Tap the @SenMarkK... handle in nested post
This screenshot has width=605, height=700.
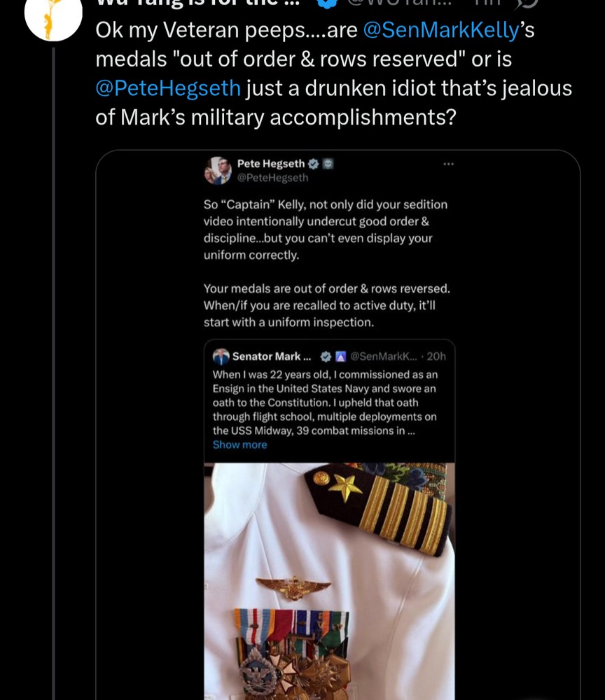pyautogui.click(x=384, y=356)
